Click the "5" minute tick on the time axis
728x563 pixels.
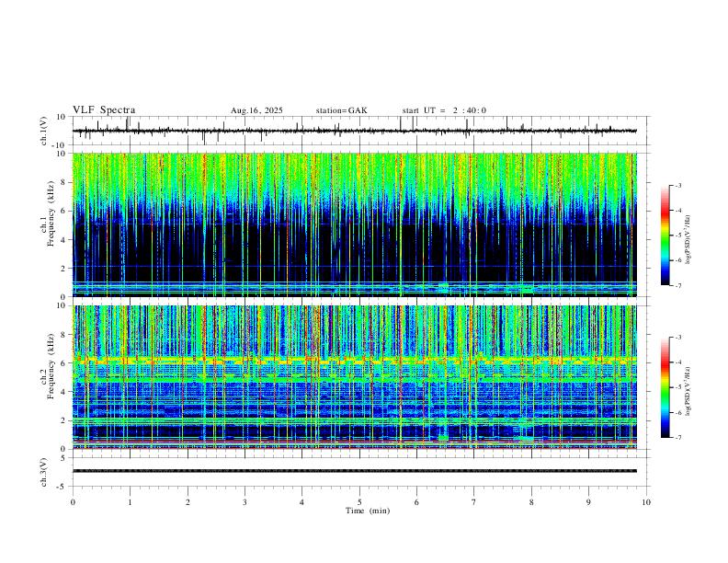click(359, 502)
